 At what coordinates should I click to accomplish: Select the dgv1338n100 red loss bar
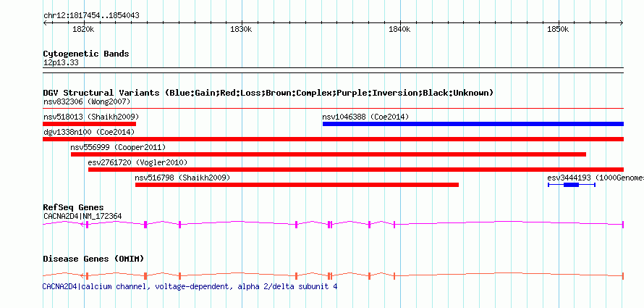tap(334, 139)
